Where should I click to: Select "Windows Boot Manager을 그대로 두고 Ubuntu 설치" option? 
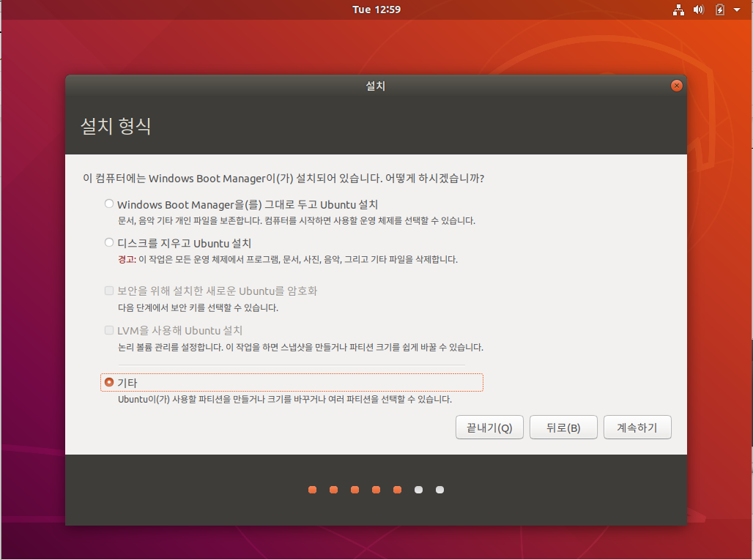108,204
